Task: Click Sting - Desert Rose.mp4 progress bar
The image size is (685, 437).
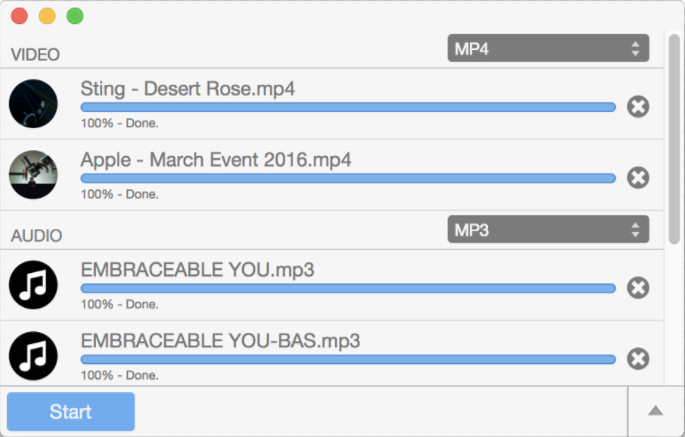Action: 348,107
